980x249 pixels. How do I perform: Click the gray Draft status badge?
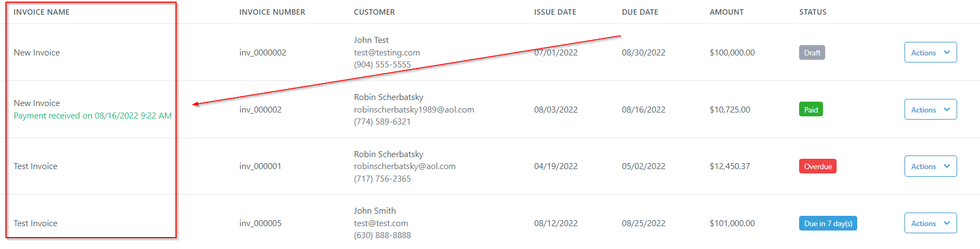pos(812,53)
